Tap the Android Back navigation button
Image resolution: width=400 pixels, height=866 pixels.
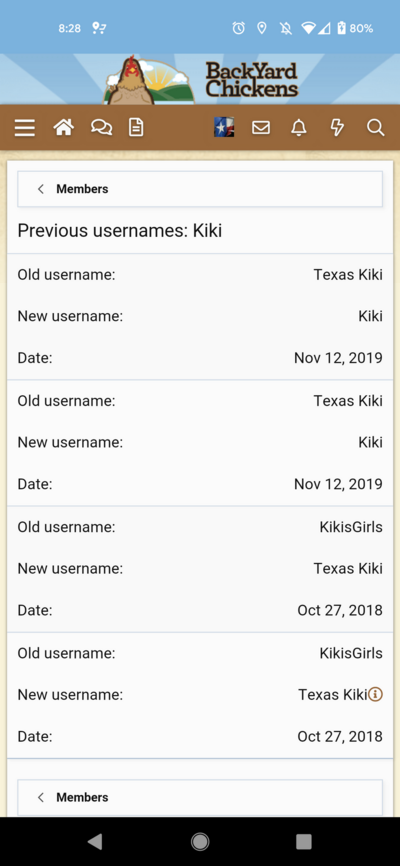pos(95,841)
